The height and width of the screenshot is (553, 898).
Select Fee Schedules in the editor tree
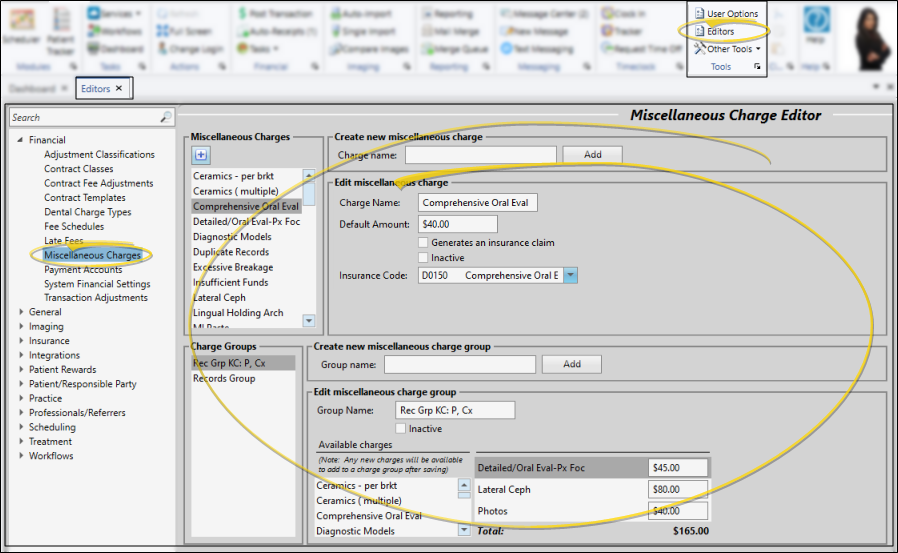tap(73, 227)
